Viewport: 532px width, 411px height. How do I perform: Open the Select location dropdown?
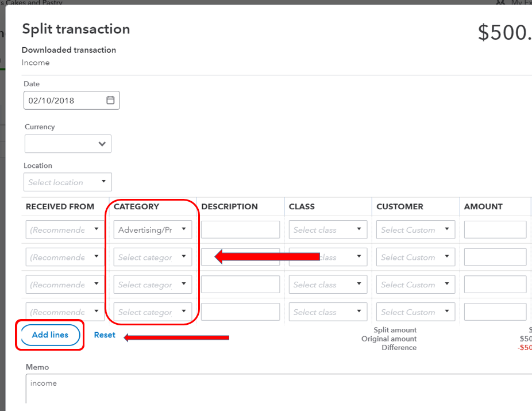[68, 182]
